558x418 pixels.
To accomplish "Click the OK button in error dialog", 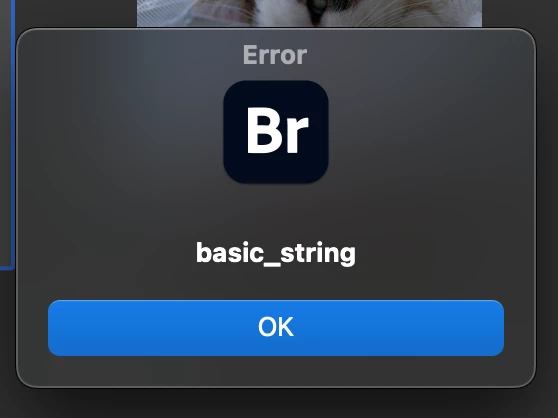I will [x=276, y=328].
